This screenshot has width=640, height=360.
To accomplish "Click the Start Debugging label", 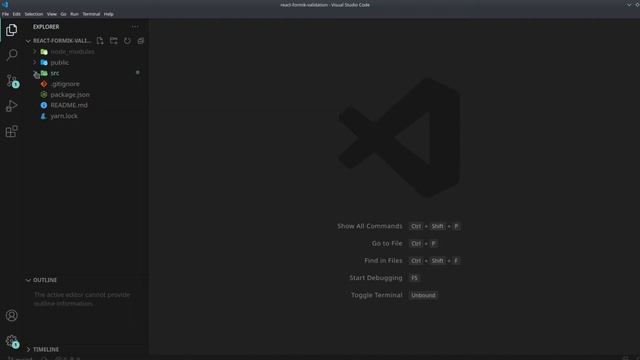I will click(x=376, y=278).
